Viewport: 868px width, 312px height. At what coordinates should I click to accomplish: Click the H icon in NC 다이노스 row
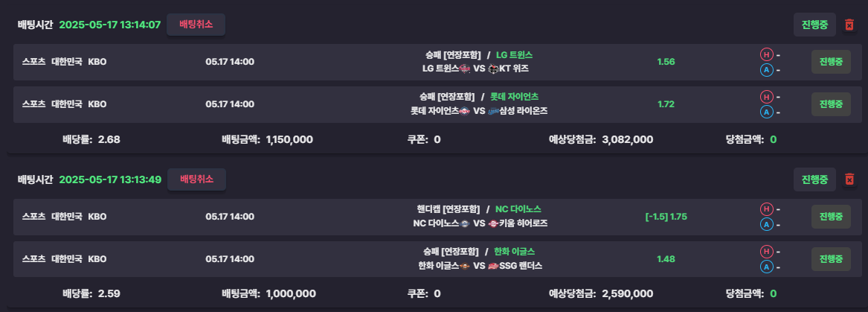pos(766,209)
